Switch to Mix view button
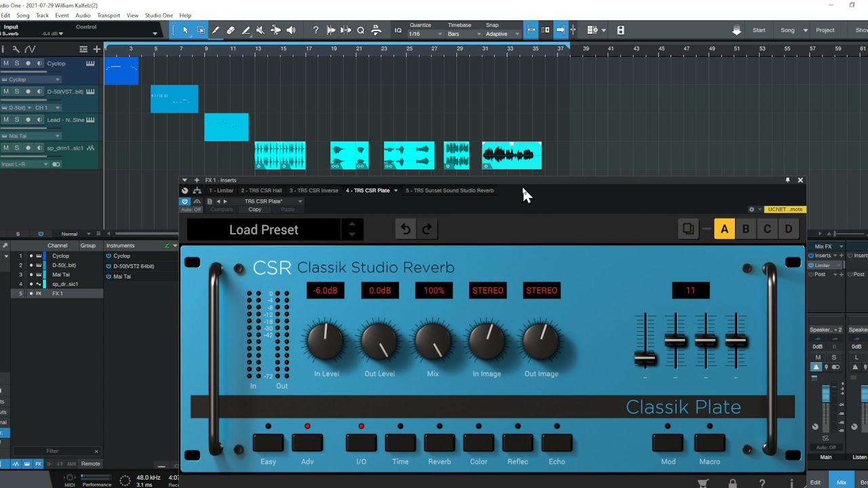Screen dimensions: 868x488 [x=842, y=482]
